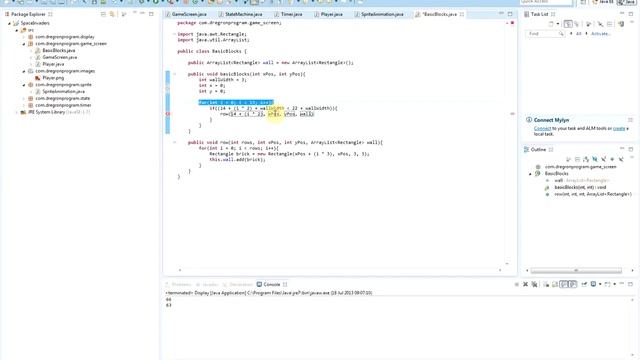Toggle Link with Editor in Package Explorer
The height and width of the screenshot is (360, 640).
pos(112,14)
